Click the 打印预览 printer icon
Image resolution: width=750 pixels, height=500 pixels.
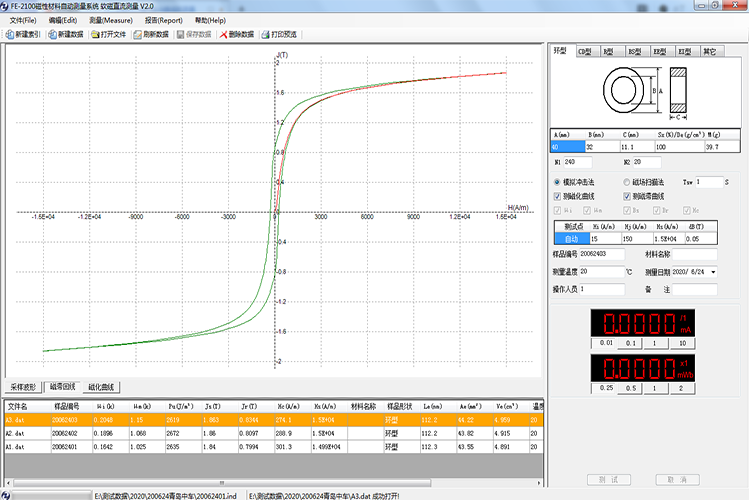[265, 34]
